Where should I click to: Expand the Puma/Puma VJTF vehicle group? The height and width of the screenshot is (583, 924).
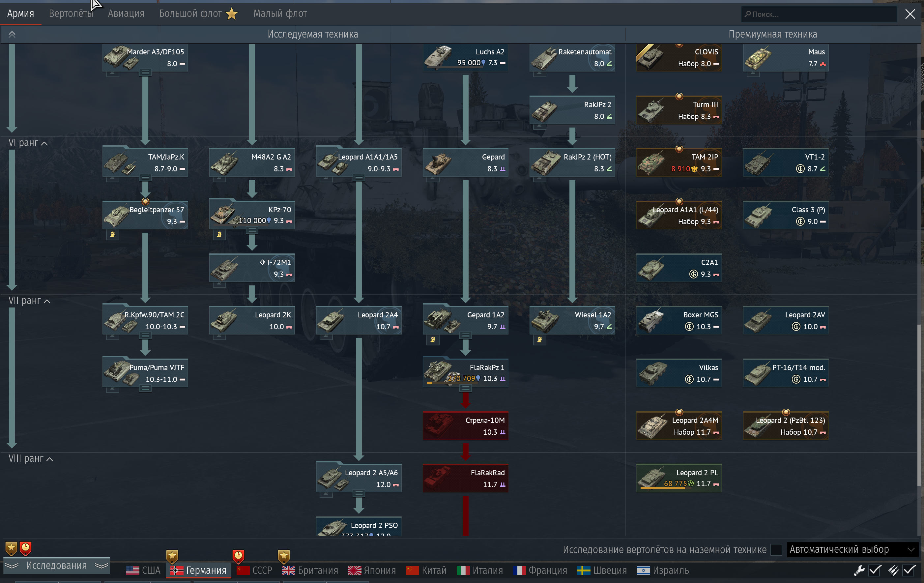click(x=145, y=389)
